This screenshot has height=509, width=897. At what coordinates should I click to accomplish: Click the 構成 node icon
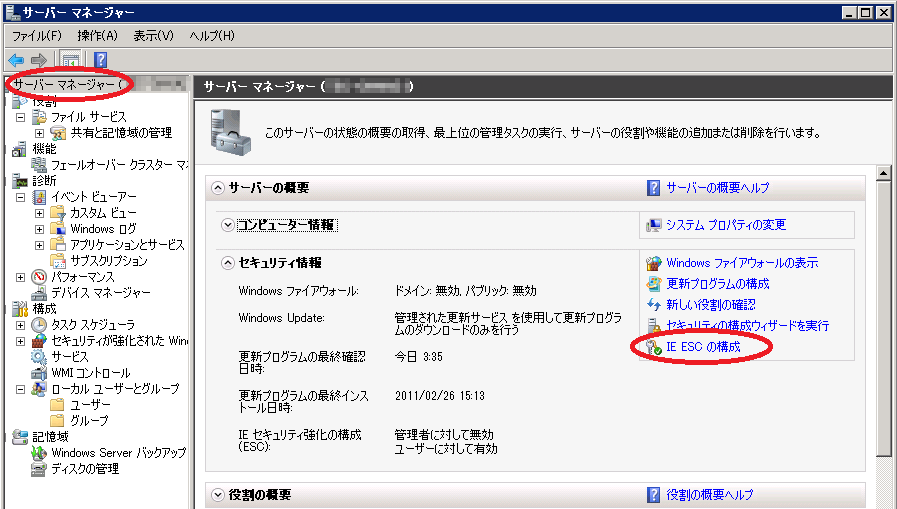click(19, 309)
